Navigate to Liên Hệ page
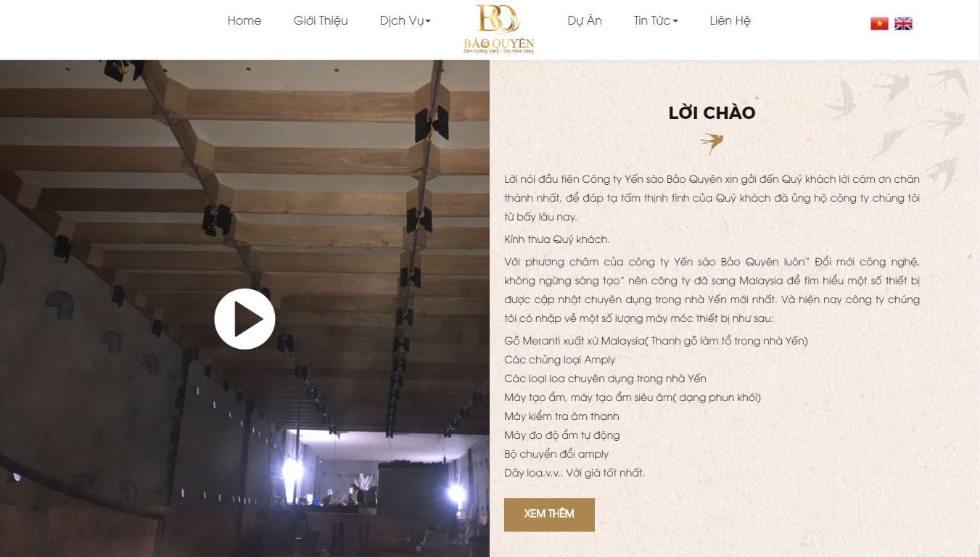Image resolution: width=980 pixels, height=557 pixels. tap(730, 20)
